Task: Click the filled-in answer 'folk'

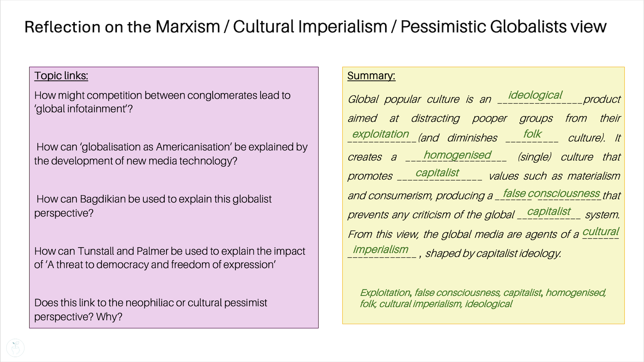Action: [532, 134]
